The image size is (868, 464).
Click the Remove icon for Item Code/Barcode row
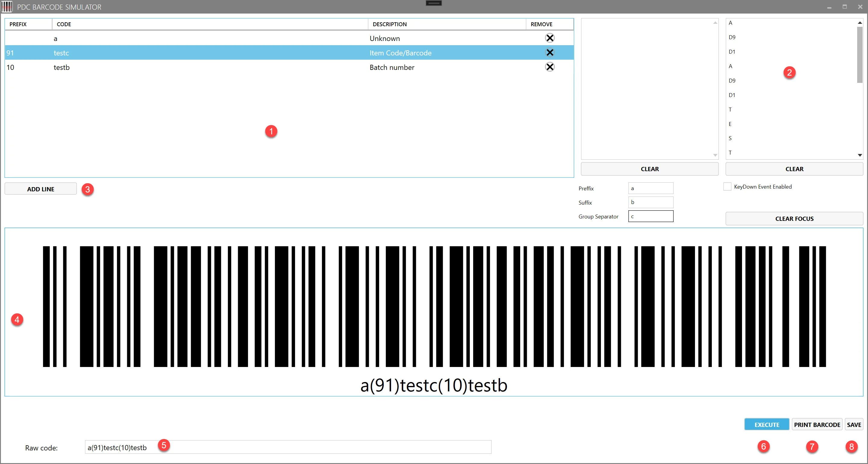548,52
